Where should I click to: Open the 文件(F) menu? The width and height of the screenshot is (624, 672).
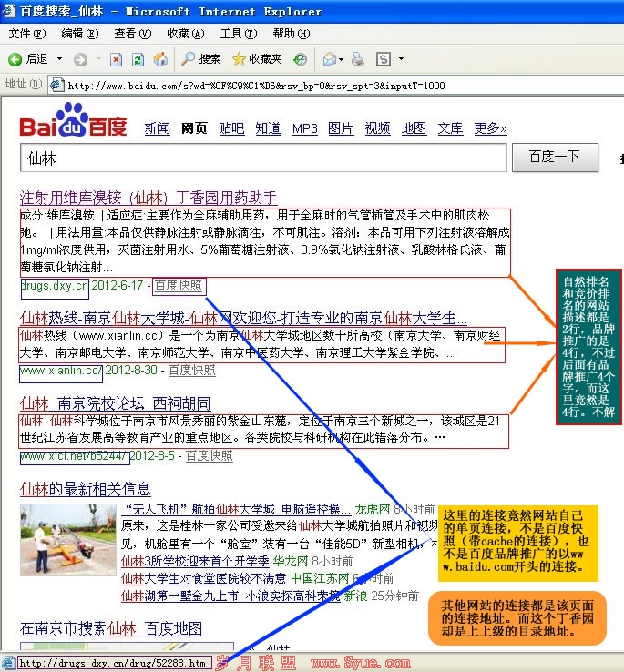[27, 34]
